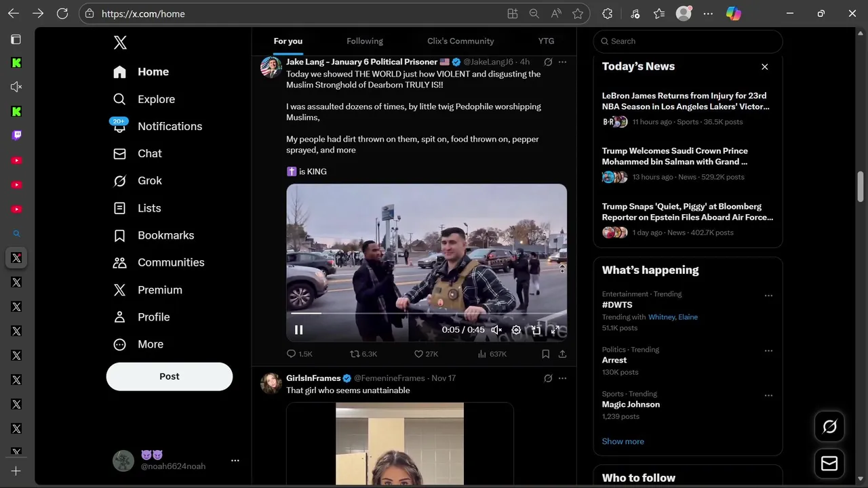This screenshot has width=868, height=488.
Task: Open more options for Magic Johnson trend
Action: [768, 395]
